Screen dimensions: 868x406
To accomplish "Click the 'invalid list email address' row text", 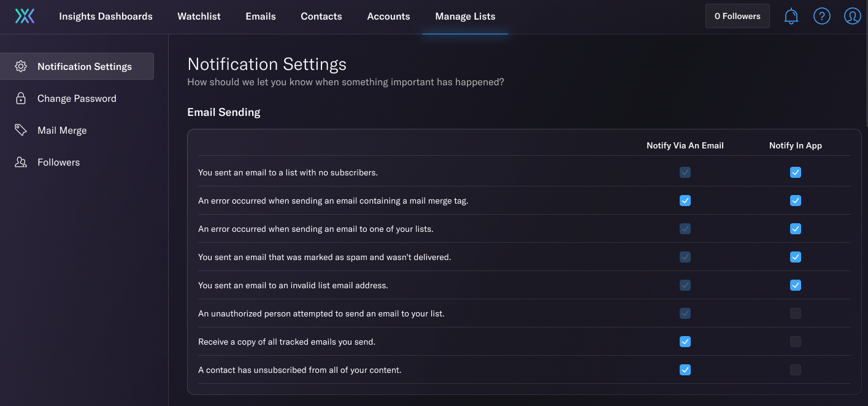I will pos(293,285).
